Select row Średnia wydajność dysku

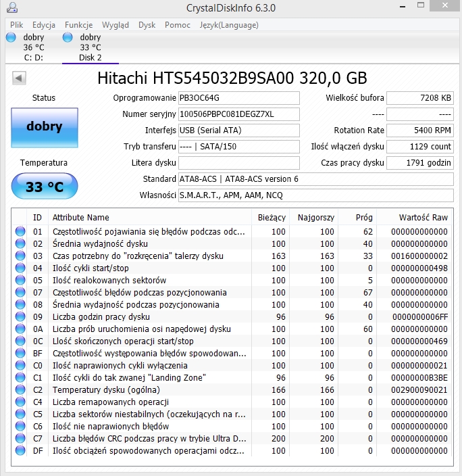click(232, 244)
